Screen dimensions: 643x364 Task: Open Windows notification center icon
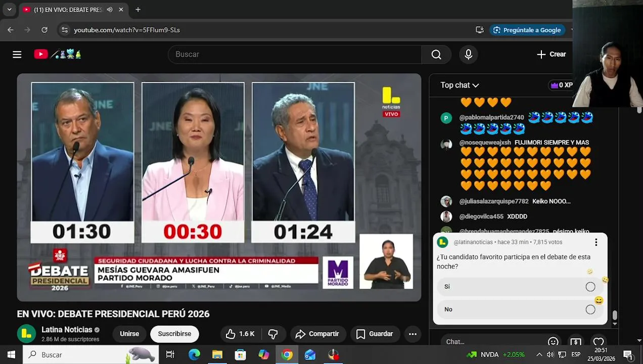[x=628, y=354]
